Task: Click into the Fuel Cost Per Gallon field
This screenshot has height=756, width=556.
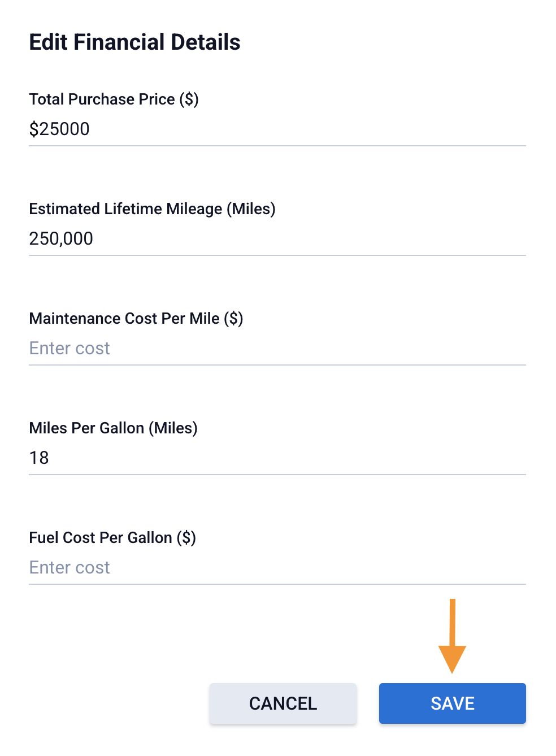Action: coord(277,568)
